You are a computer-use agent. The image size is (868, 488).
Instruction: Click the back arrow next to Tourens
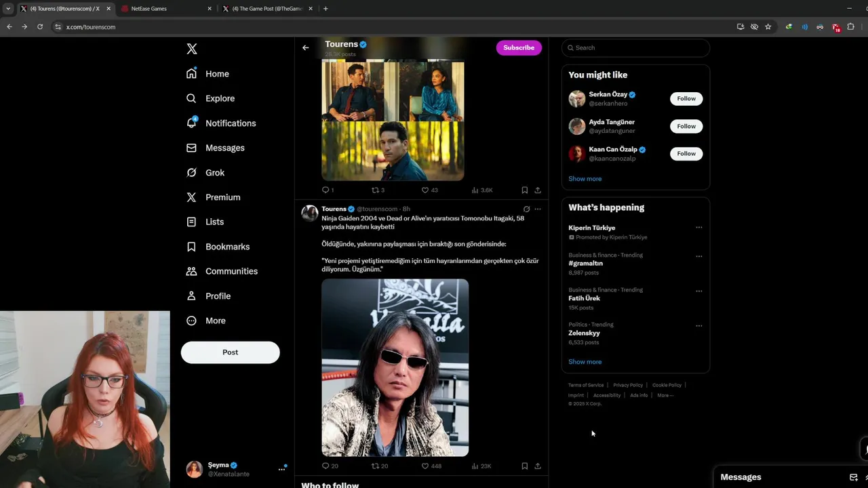coord(306,47)
